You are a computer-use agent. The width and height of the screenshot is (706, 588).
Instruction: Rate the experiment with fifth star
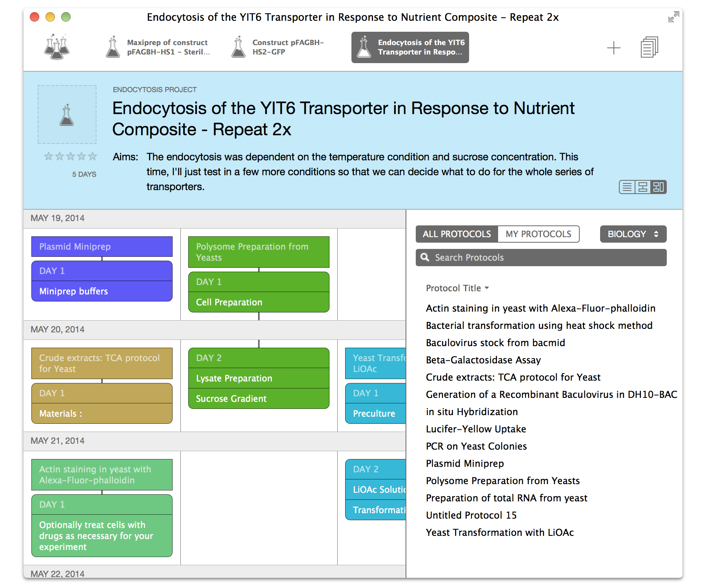[93, 156]
